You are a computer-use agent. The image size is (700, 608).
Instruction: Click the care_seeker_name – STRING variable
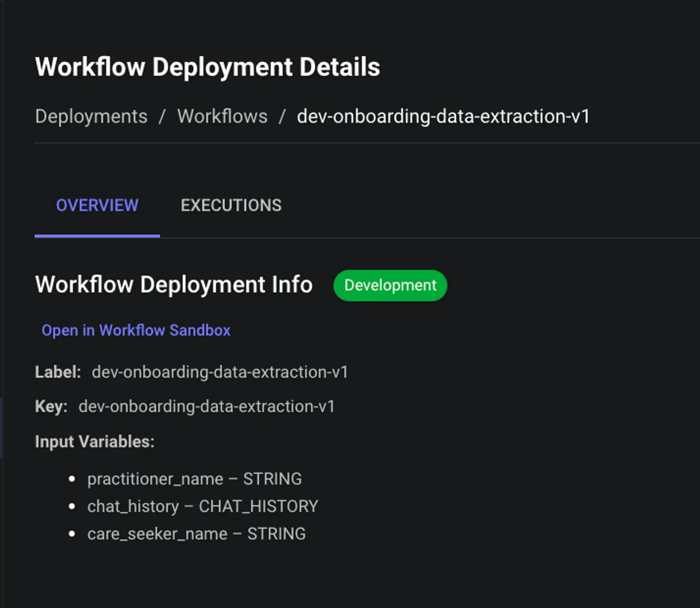point(196,534)
